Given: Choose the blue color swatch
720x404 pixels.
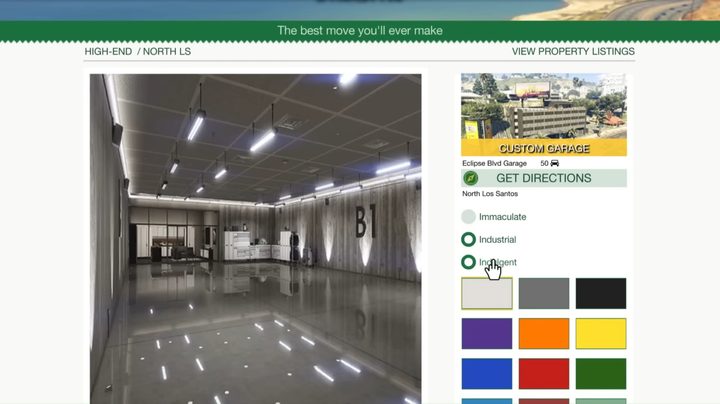Looking at the screenshot, I should (x=487, y=374).
